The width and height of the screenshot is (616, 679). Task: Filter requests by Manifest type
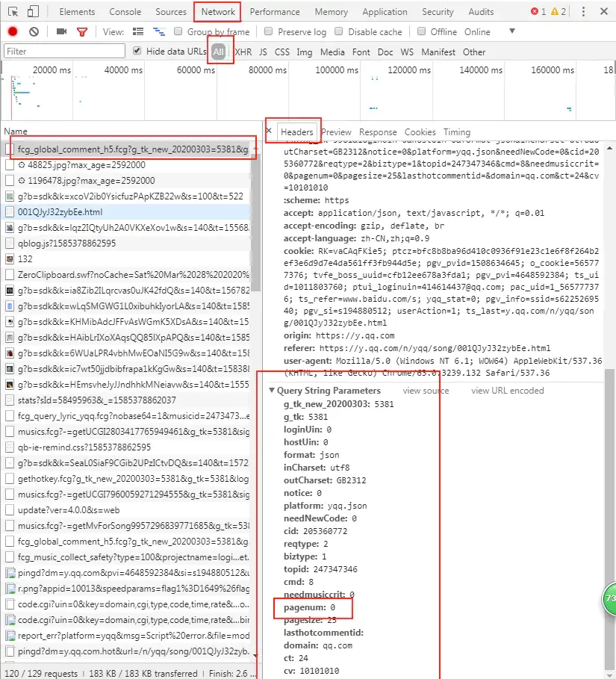point(438,52)
